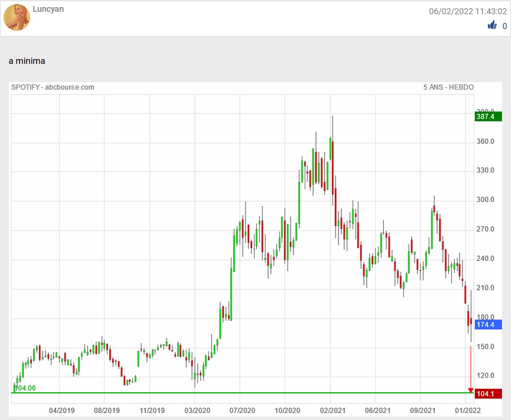
Task: Click the 270.0 price axis label
Action: (x=485, y=229)
